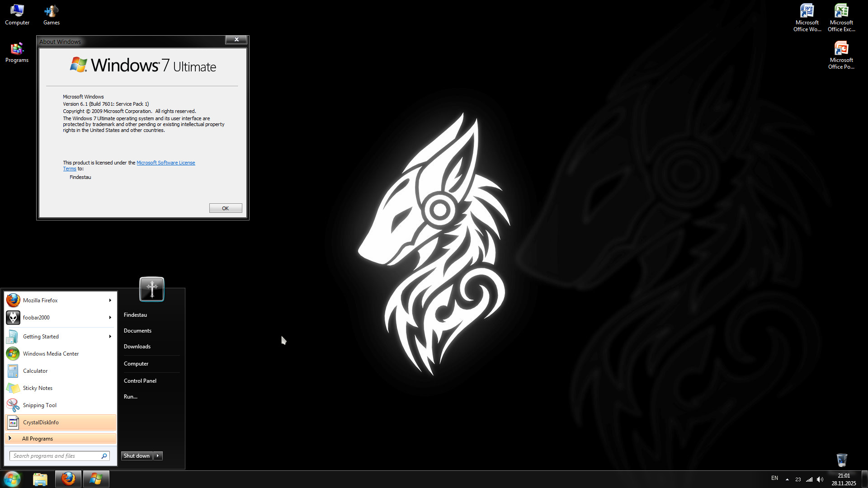Open the Recycle Bin icon

coord(841,460)
